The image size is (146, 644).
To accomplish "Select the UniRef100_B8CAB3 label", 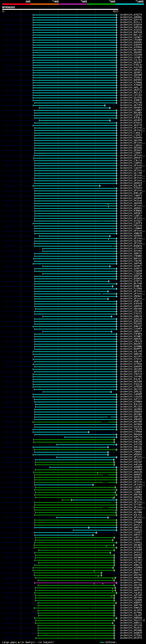I will 131,113.
